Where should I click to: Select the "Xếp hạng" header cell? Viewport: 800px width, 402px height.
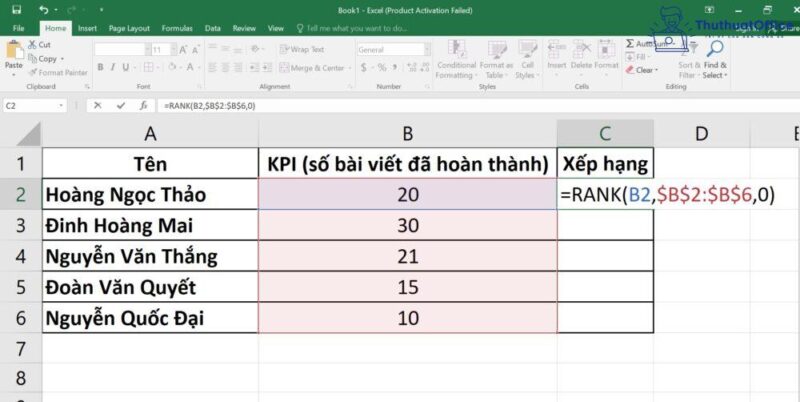(605, 164)
